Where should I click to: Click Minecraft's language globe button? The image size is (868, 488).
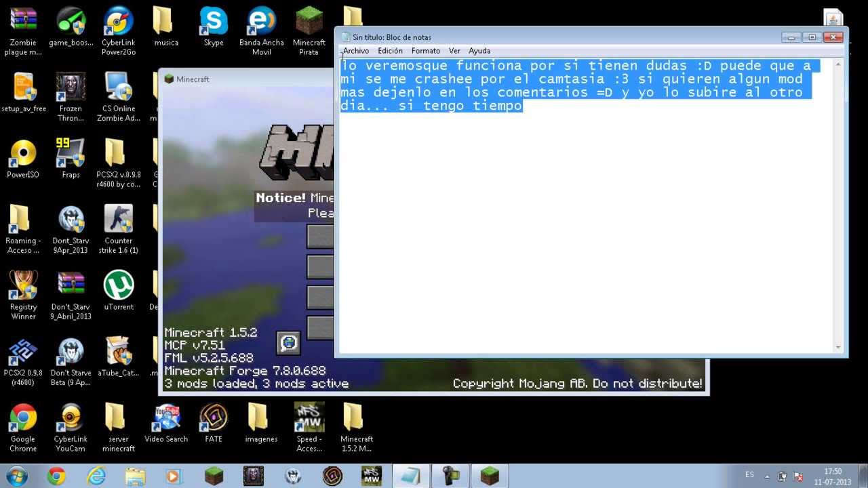point(288,342)
